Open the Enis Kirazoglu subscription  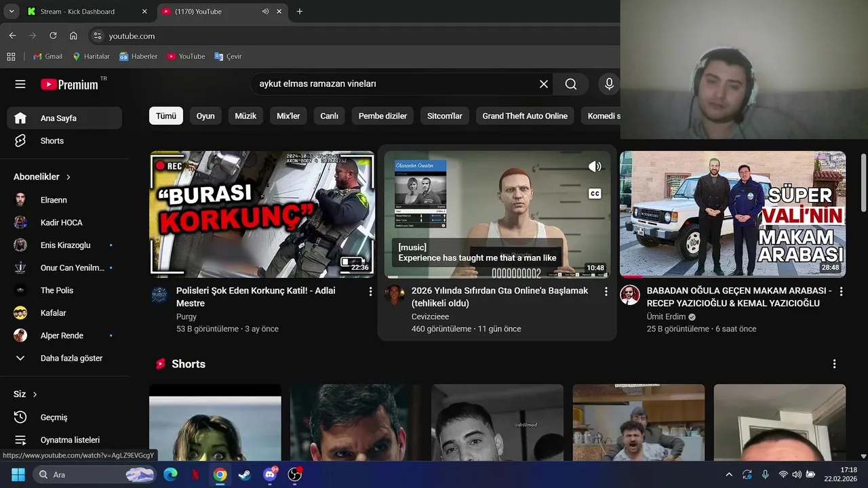[x=64, y=245]
